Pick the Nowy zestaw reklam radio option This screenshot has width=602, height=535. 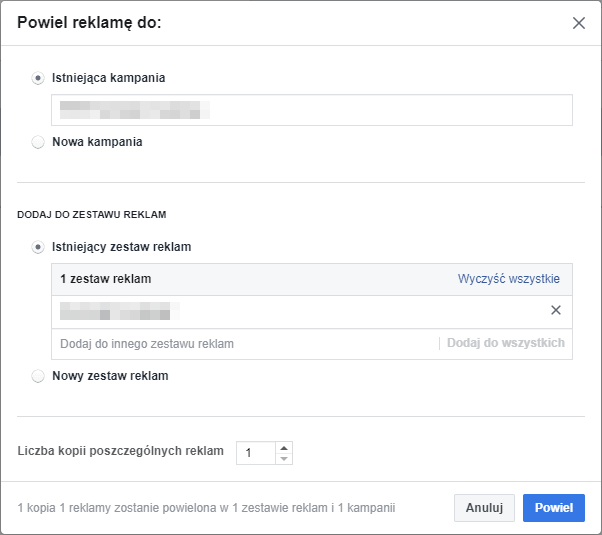[38, 377]
